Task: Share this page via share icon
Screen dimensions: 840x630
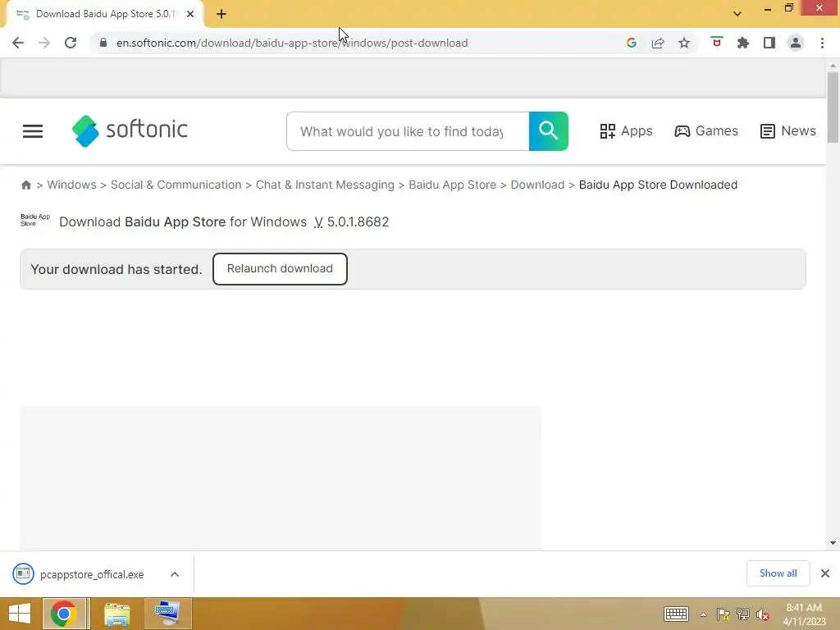Action: (x=658, y=43)
